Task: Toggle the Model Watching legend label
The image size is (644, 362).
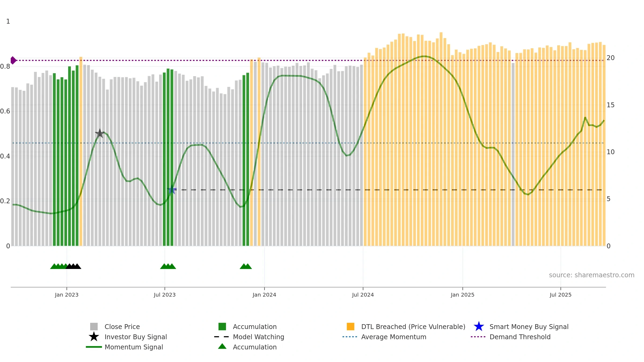Action: click(x=258, y=337)
